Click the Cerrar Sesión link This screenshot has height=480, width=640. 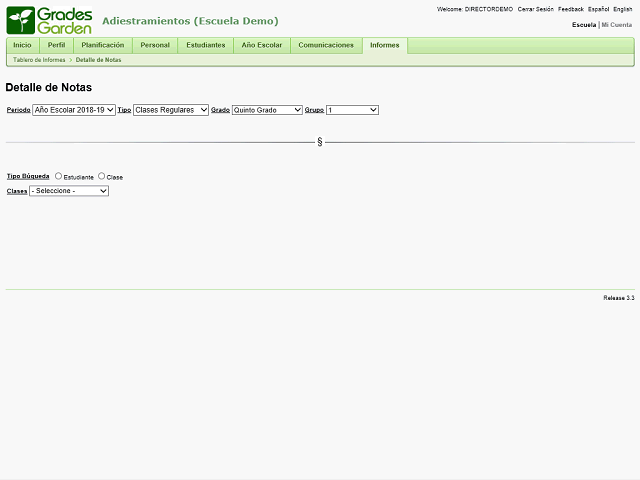pyautogui.click(x=535, y=9)
